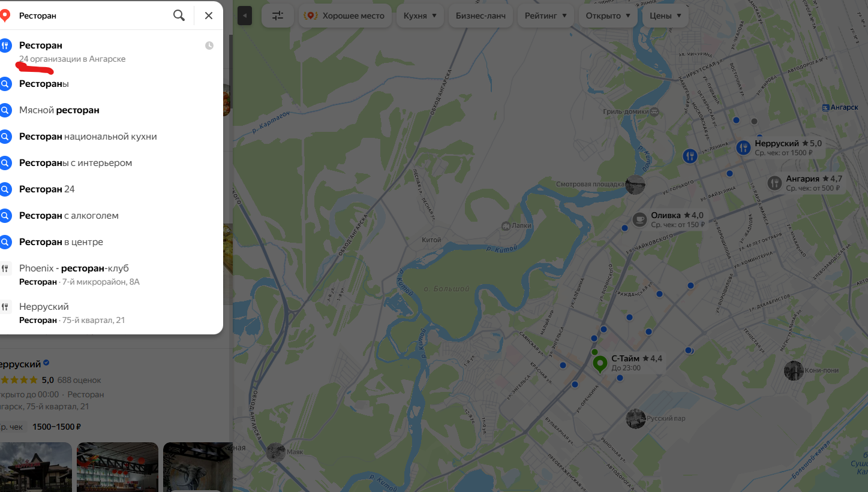Click the fork-knife icon beside Ресторан suggestion
The height and width of the screenshot is (492, 868).
pos(5,46)
